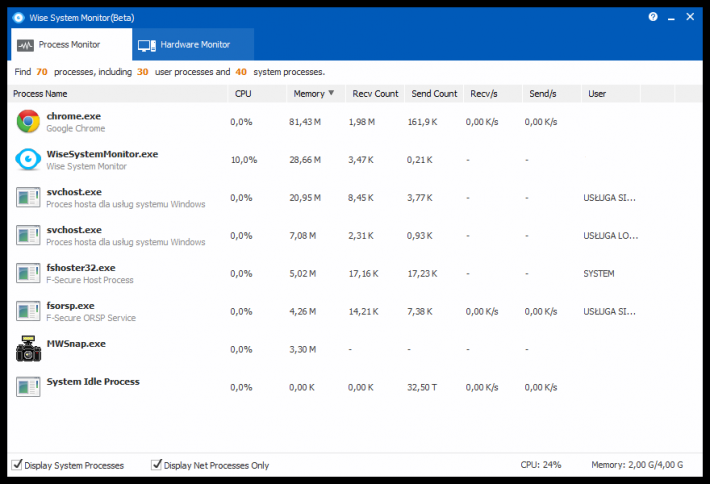Image resolution: width=710 pixels, height=484 pixels.
Task: Toggle Display System Processes checkbox
Action: [x=17, y=464]
